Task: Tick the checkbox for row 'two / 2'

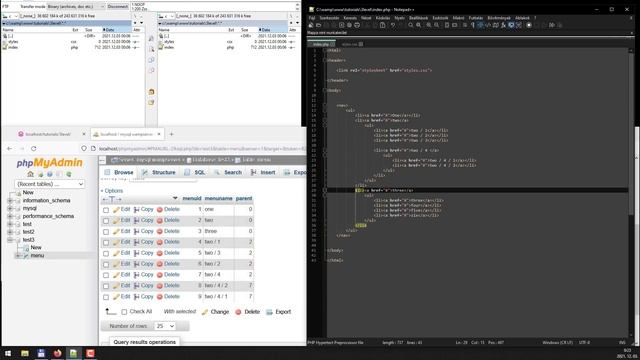Action: click(106, 264)
